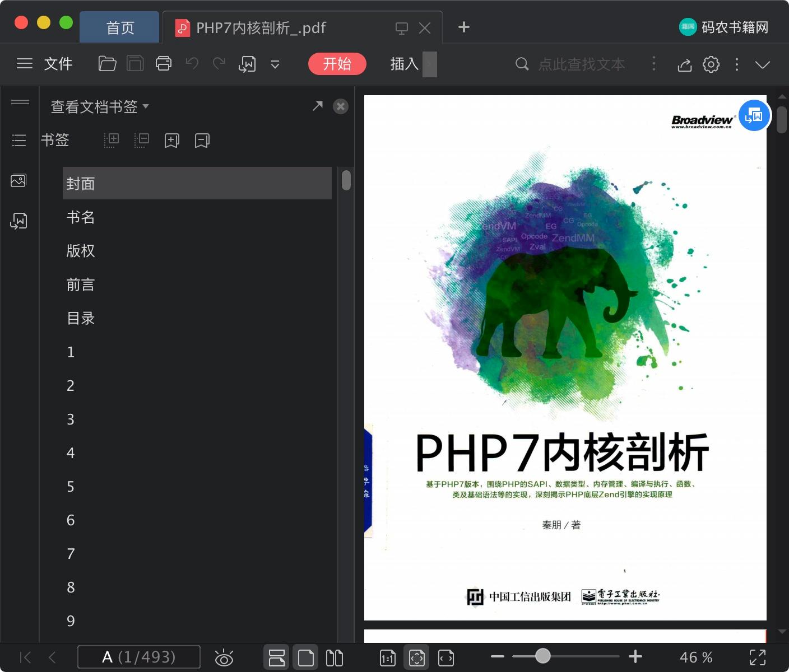Click the ribbon tabs scroll-right arrow

[x=430, y=64]
